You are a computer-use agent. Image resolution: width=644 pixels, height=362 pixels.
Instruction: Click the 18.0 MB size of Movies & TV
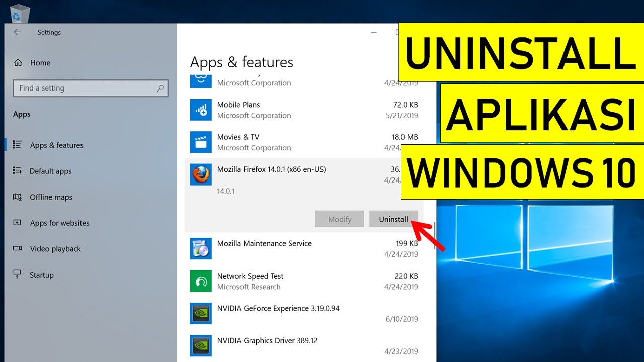click(405, 137)
